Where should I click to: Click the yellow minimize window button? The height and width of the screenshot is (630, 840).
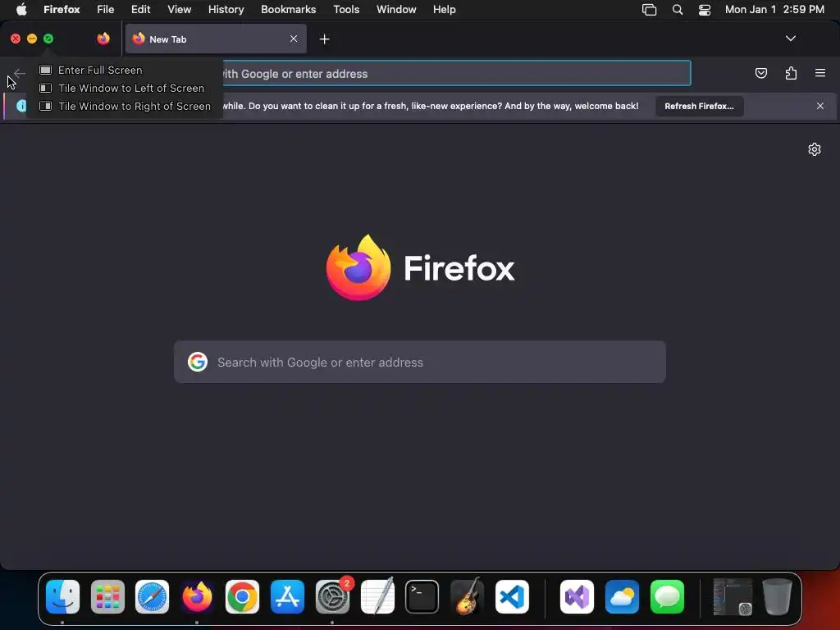point(32,39)
